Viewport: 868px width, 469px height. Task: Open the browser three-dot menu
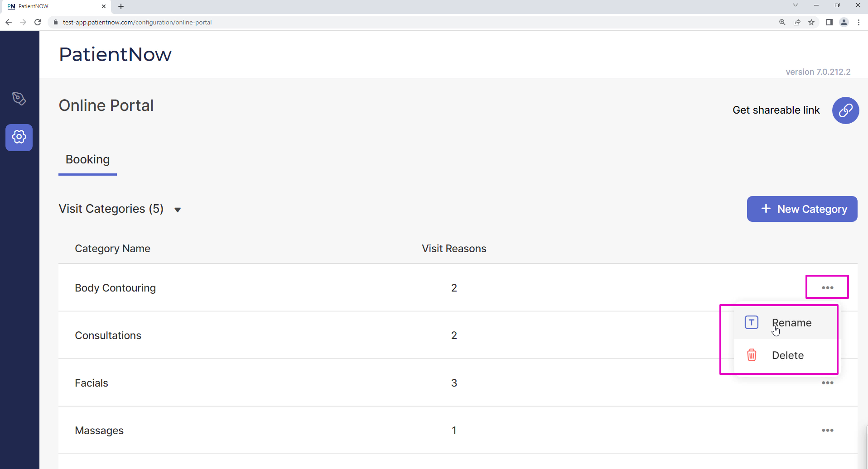(858, 22)
